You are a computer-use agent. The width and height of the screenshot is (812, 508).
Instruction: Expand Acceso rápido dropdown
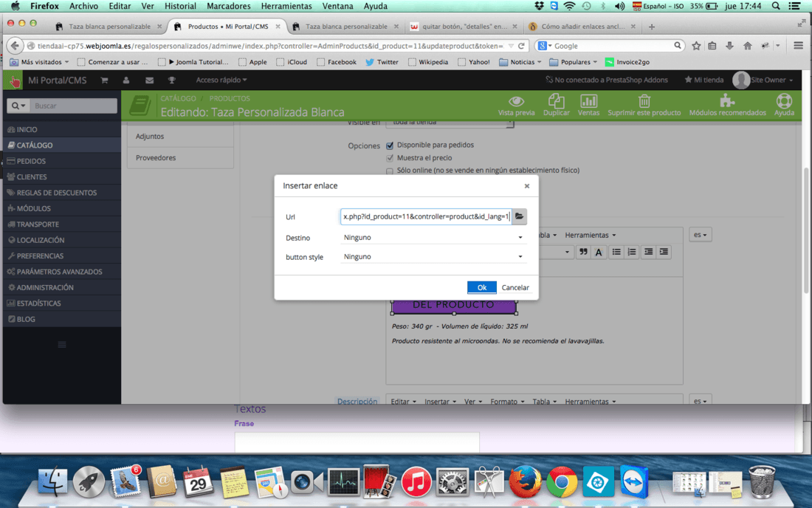(221, 80)
